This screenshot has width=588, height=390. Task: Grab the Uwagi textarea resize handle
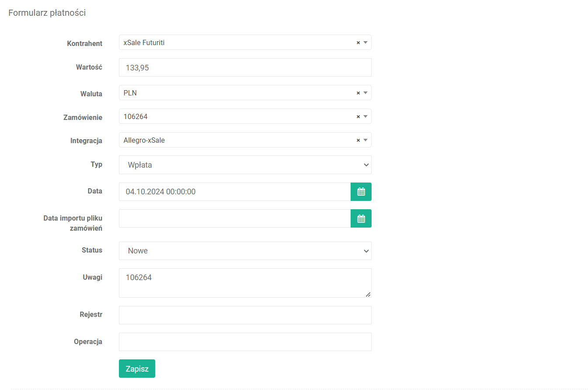pos(368,295)
